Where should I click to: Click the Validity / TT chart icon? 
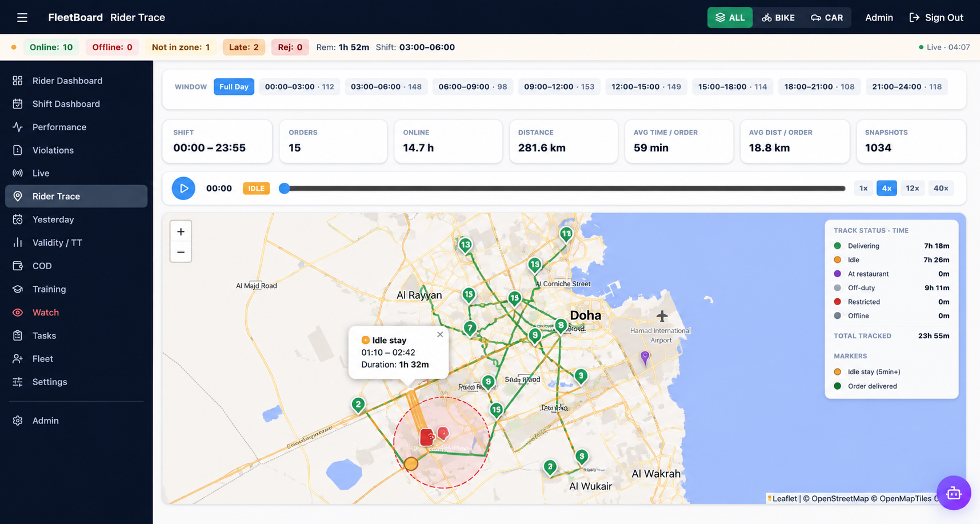coord(18,243)
